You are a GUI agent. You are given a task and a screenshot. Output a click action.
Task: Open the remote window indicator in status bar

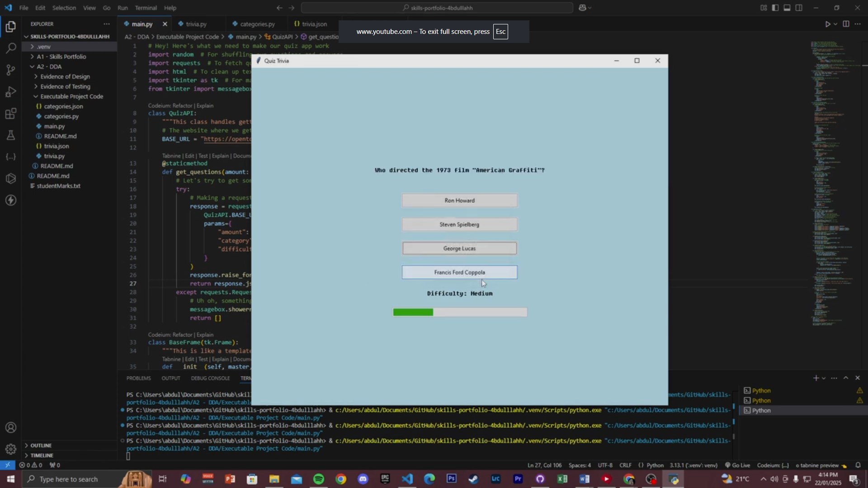(8, 465)
